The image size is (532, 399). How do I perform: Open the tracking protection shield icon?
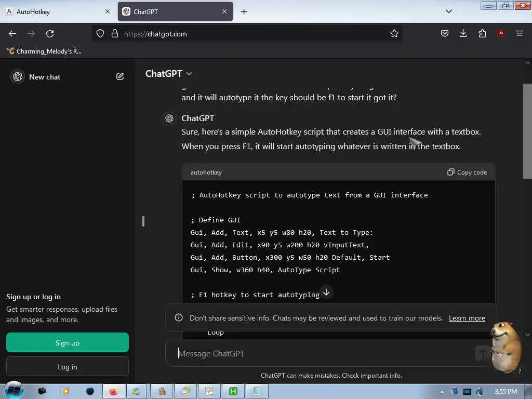100,34
